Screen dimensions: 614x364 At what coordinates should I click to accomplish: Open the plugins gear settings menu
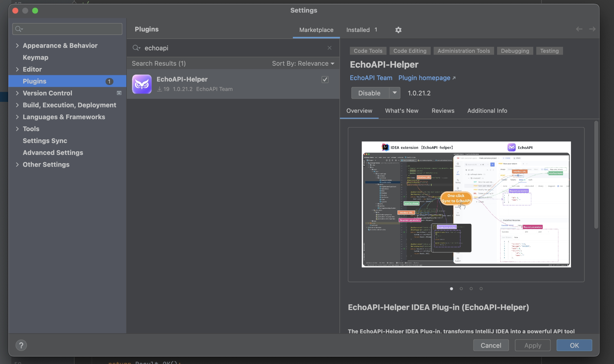click(x=398, y=30)
